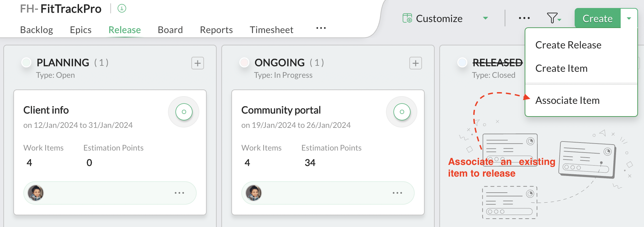Toggle the Create button dropdown arrow
The width and height of the screenshot is (644, 227).
click(x=629, y=18)
